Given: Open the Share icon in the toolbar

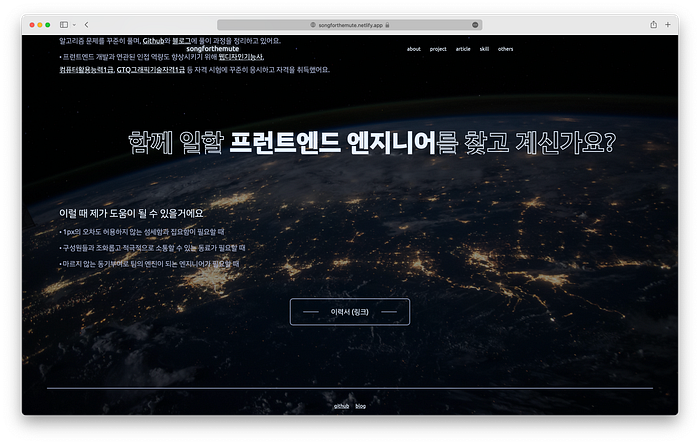Looking at the screenshot, I should click(x=654, y=25).
